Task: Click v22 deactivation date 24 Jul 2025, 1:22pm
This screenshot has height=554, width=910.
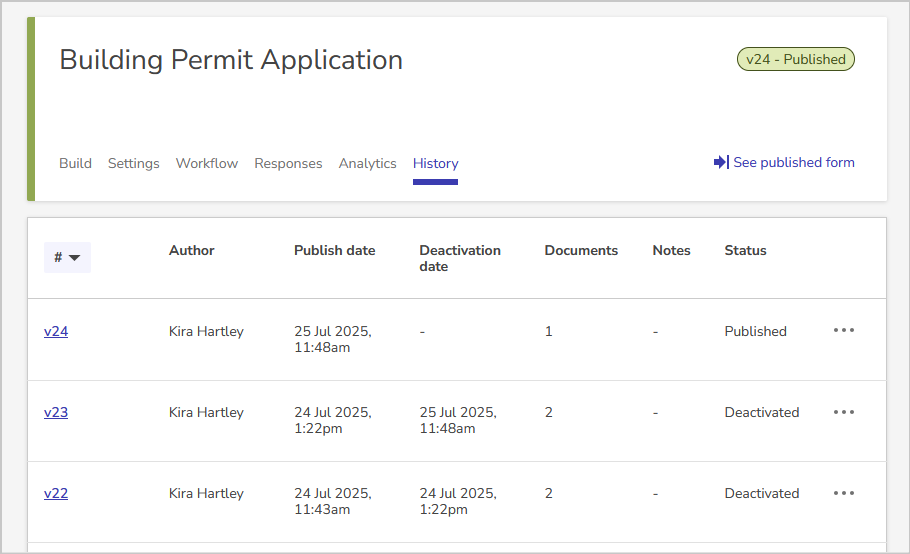Action: click(x=458, y=502)
